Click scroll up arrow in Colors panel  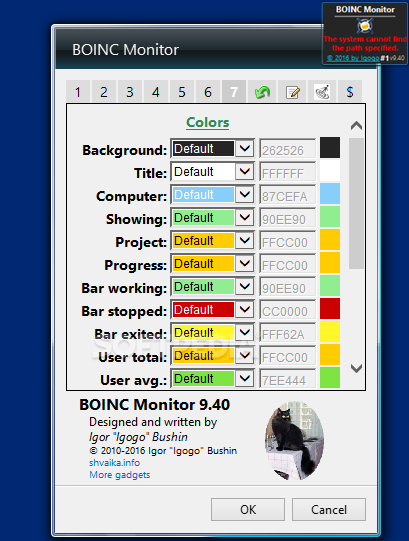pyautogui.click(x=356, y=126)
